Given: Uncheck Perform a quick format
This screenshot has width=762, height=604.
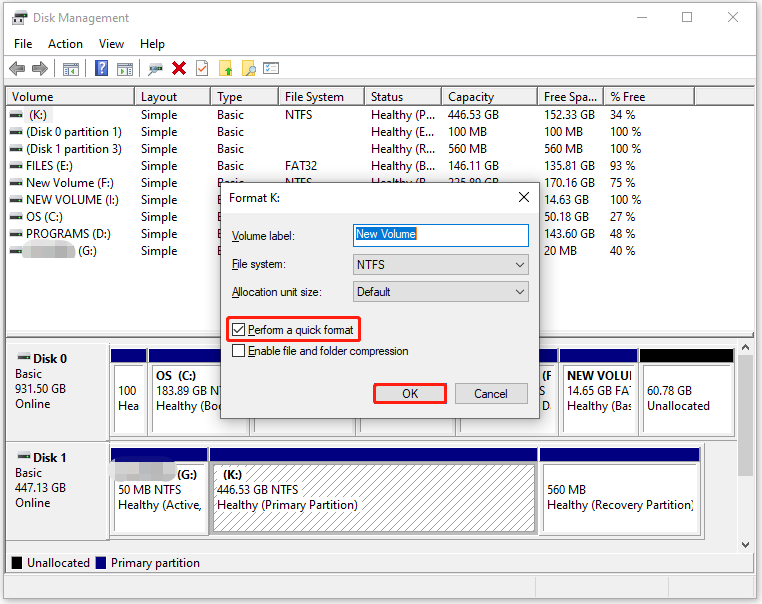Looking at the screenshot, I should [x=238, y=330].
